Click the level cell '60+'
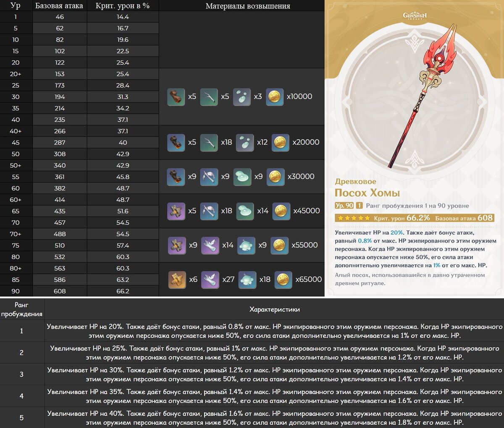The image size is (504, 428). pyautogui.click(x=16, y=200)
